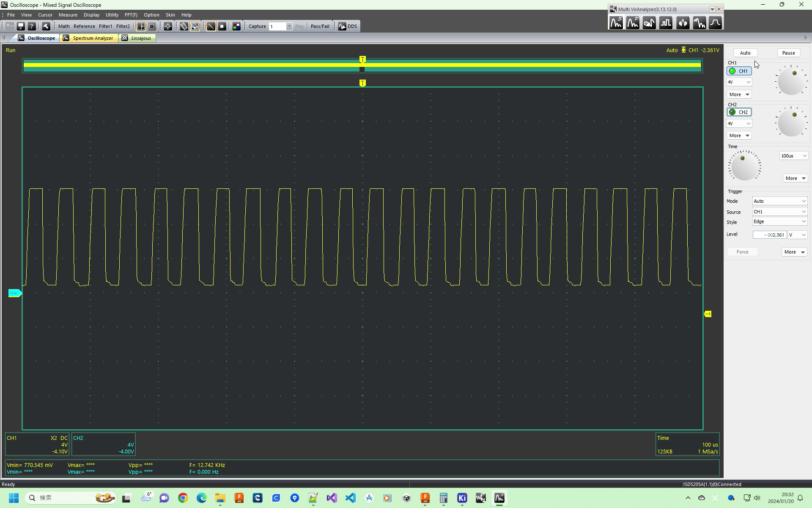Screen dimensions: 812x508
Task: Open the trigger Mode dropdown showing Auto
Action: pyautogui.click(x=779, y=201)
